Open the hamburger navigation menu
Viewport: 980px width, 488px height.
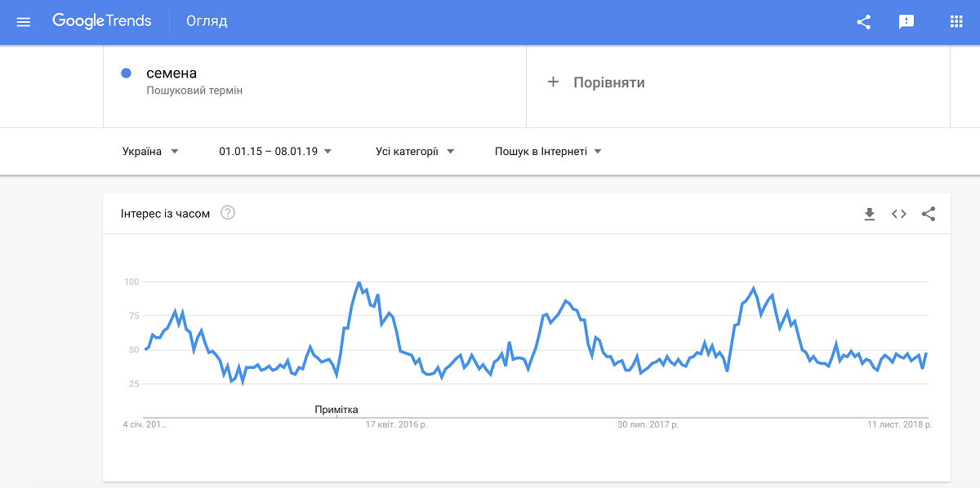(23, 21)
